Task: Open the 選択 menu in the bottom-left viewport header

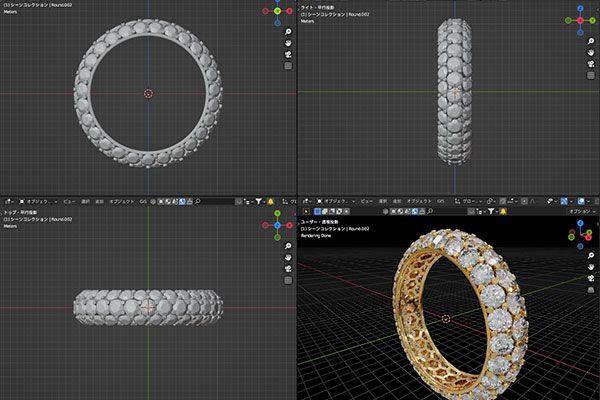Action: (84, 201)
